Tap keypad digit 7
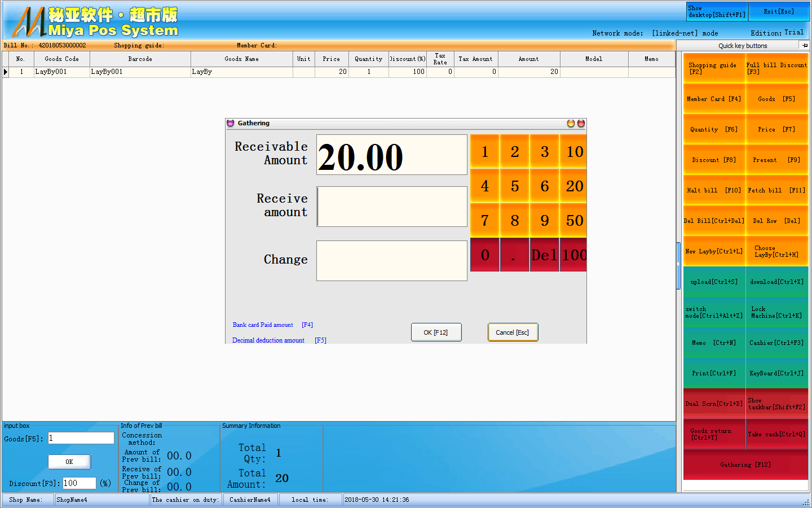The image size is (812, 508). [x=485, y=220]
